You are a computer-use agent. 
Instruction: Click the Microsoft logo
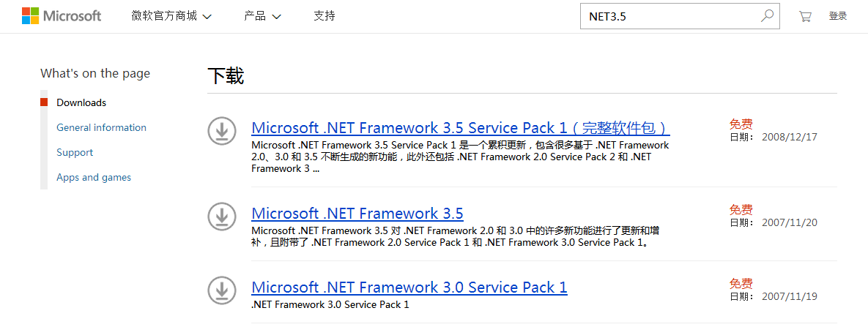pos(62,16)
